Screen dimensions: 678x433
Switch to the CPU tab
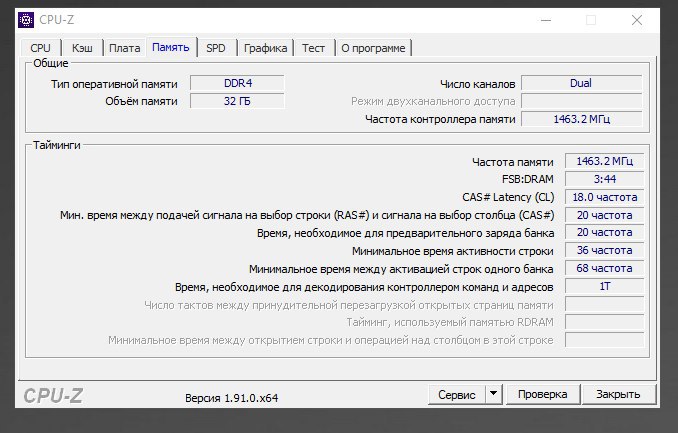click(40, 48)
